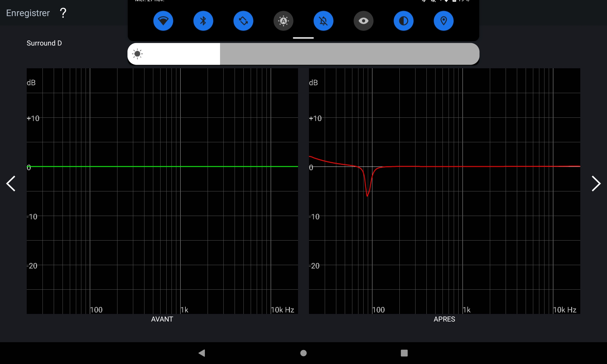
Task: Go to next page with right chevron
Action: [x=596, y=184]
